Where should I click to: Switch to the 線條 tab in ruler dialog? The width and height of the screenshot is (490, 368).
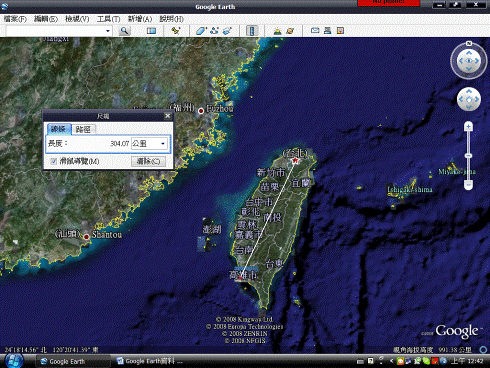59,129
